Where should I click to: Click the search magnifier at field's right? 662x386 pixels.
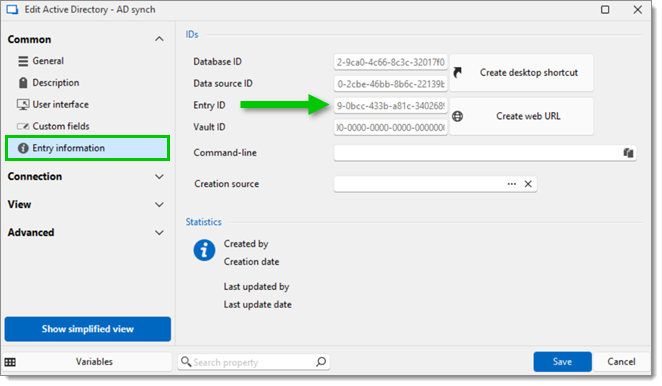321,362
